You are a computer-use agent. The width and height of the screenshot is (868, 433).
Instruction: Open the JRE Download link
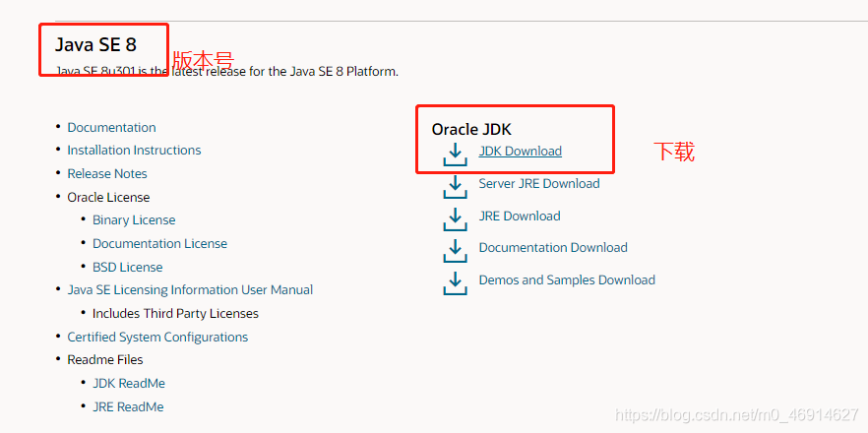point(520,216)
